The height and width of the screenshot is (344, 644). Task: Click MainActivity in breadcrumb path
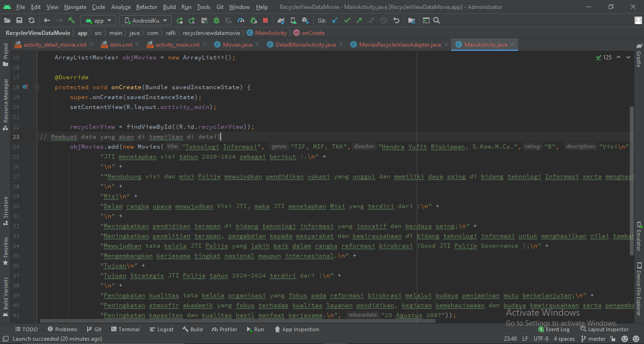tap(266, 33)
